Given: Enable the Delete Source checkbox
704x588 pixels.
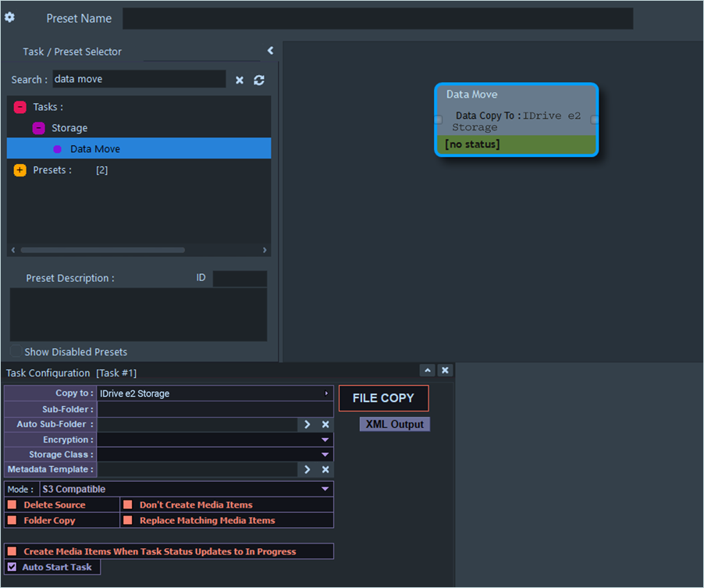Looking at the screenshot, I should point(12,504).
